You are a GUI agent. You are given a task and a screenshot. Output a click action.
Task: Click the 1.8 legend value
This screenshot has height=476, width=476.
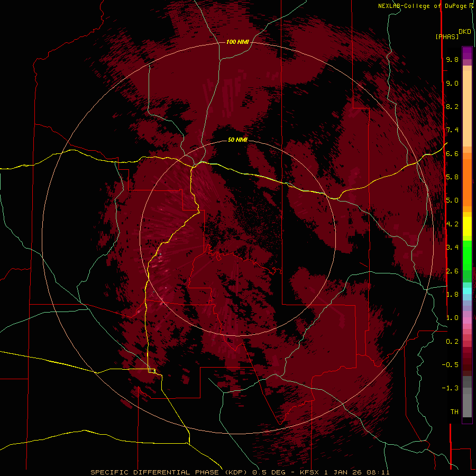pyautogui.click(x=452, y=295)
